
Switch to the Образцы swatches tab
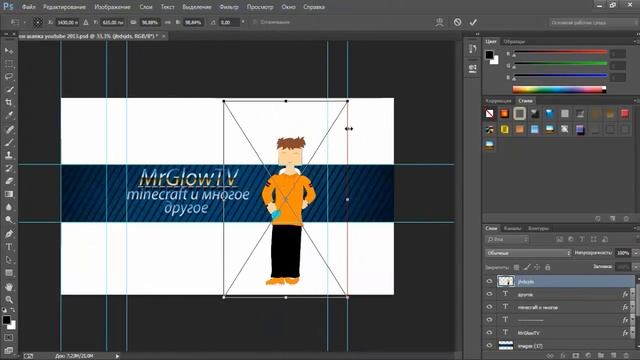514,42
